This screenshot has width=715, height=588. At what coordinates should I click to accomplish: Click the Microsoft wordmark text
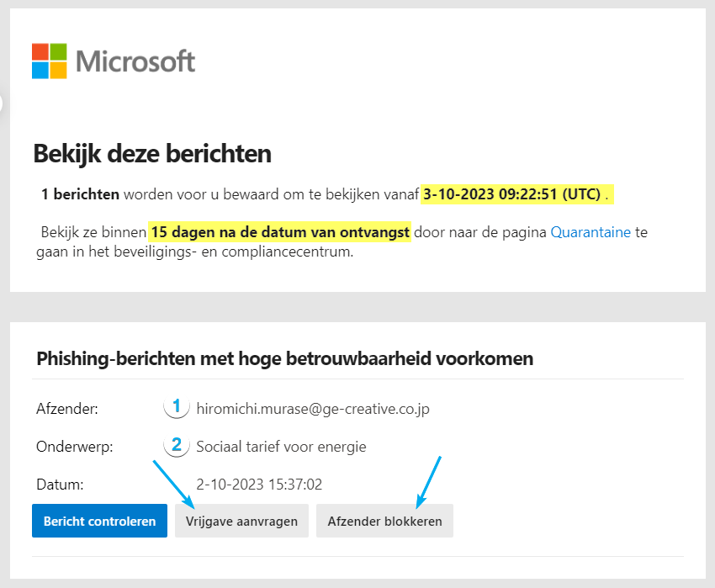coord(135,61)
